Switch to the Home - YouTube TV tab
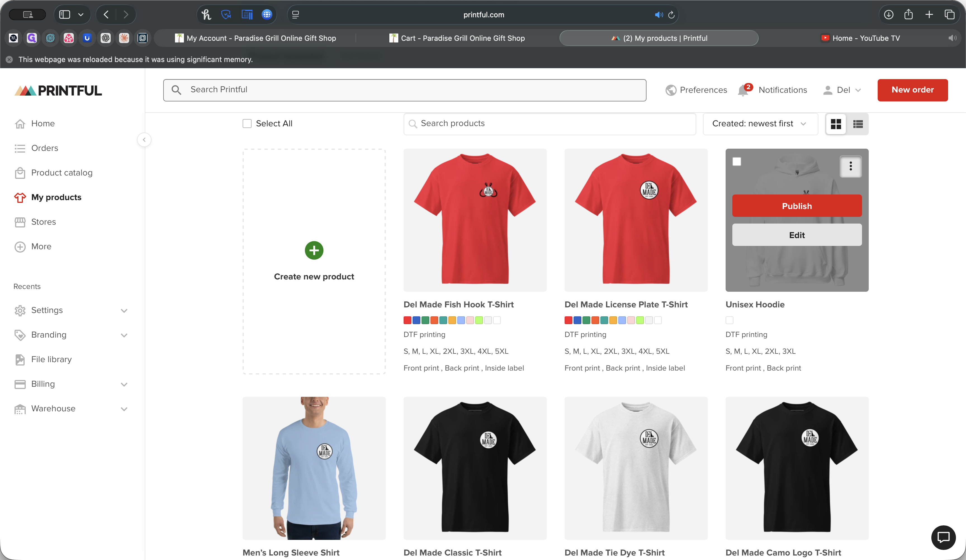The width and height of the screenshot is (966, 560). (x=866, y=38)
